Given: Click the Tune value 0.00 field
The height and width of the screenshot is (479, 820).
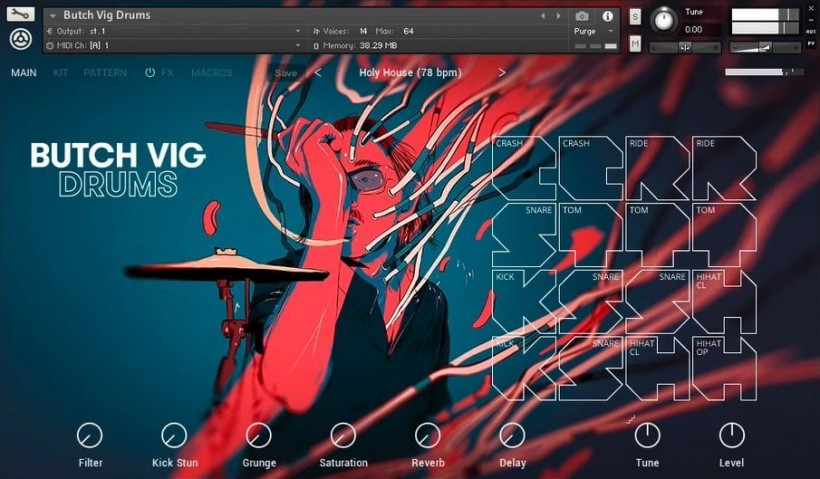Looking at the screenshot, I should (693, 29).
